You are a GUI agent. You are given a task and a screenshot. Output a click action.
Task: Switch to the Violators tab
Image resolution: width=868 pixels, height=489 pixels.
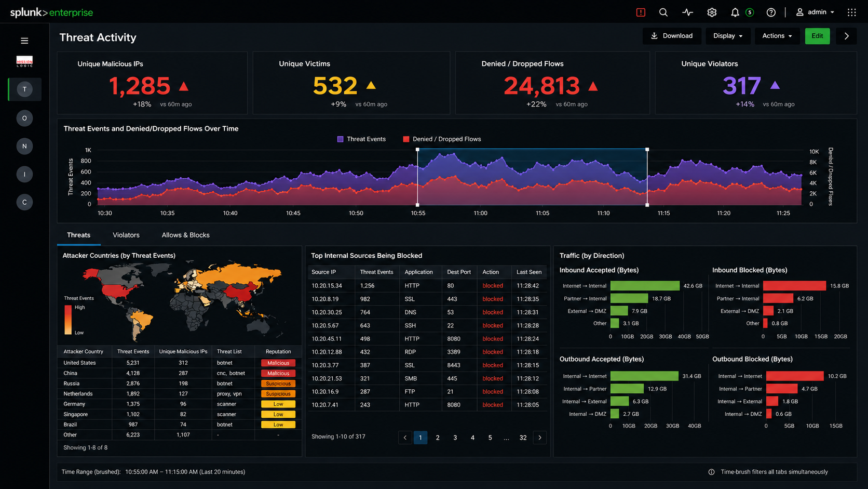(x=126, y=235)
